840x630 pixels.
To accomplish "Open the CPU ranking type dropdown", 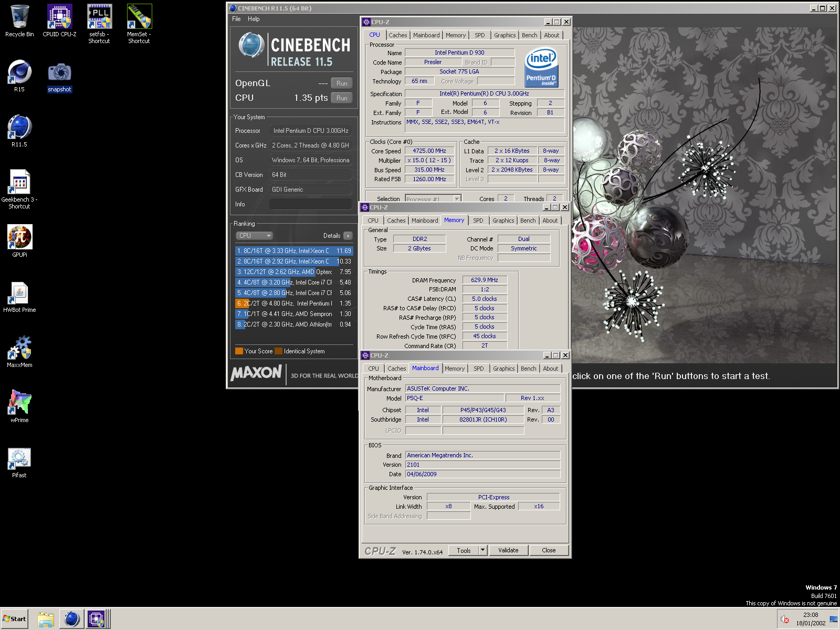I will [255, 236].
